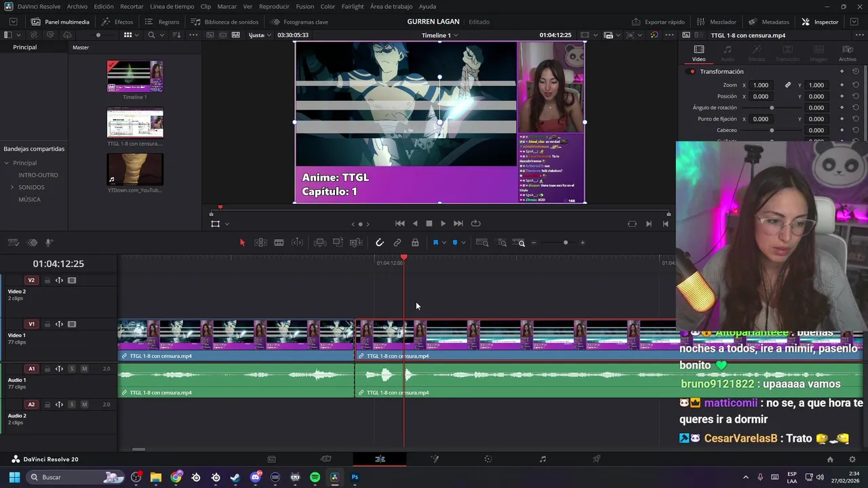Open the Fusion page icon
This screenshot has height=488, width=868.
point(435,459)
